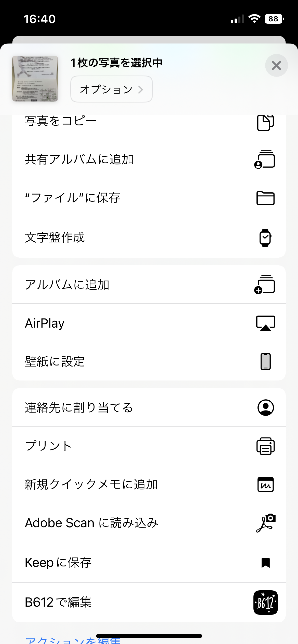Viewport: 298px width, 644px height.
Task: Tap the Adobe Scan icon
Action: coord(265,523)
